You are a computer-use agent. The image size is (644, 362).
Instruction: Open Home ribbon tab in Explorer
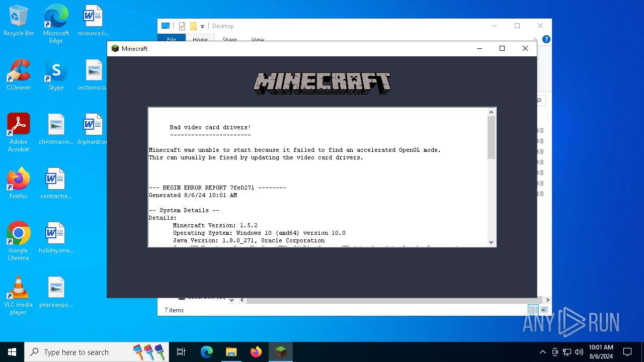click(x=200, y=39)
